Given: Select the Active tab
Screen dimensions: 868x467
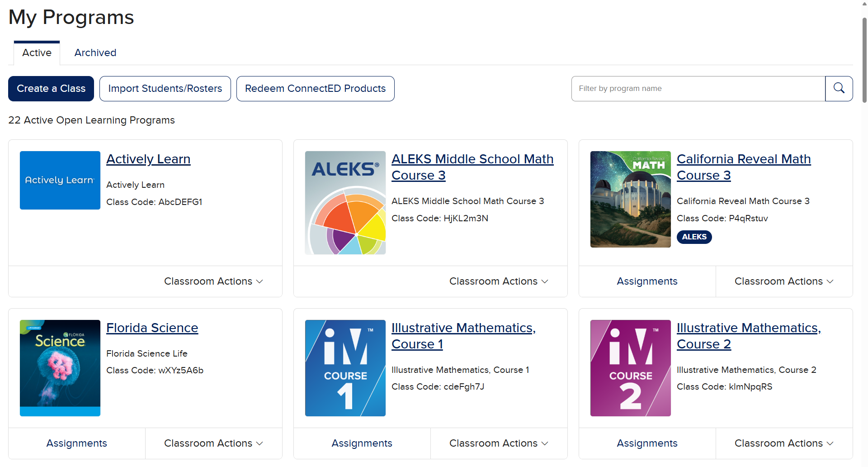Looking at the screenshot, I should click(x=37, y=52).
